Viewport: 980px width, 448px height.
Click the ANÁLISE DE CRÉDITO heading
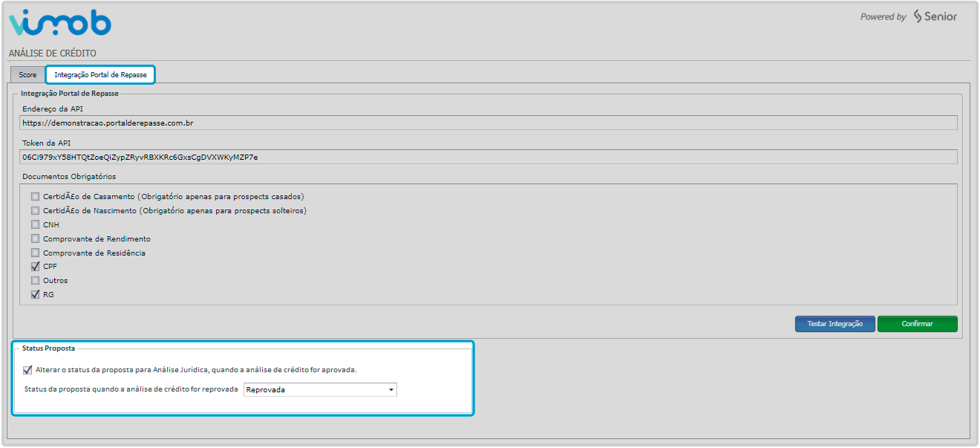(53, 53)
